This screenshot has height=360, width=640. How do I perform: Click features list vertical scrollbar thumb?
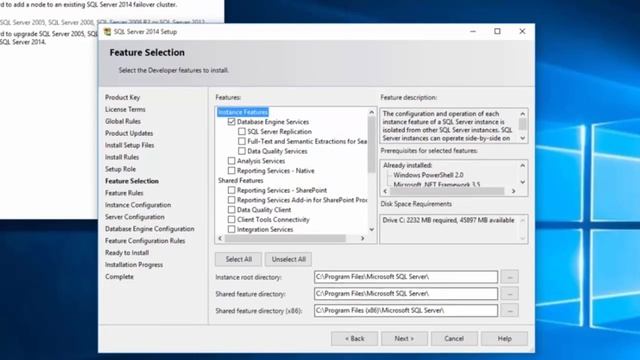point(371,145)
